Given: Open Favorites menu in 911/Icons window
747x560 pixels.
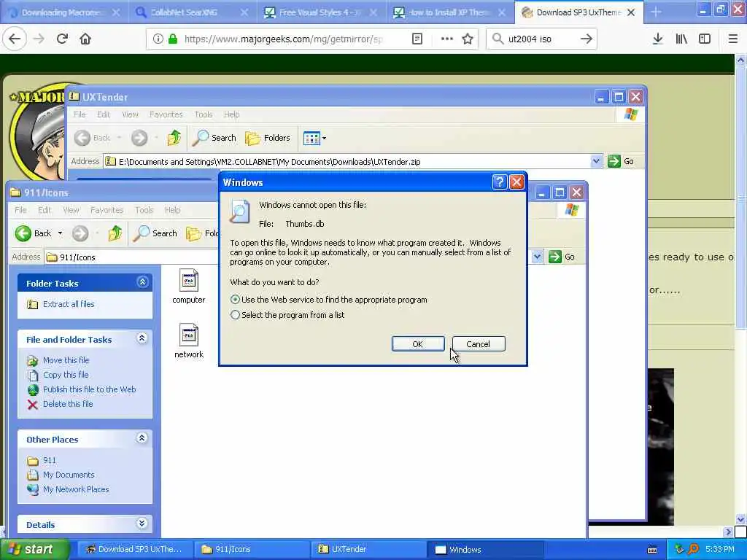Looking at the screenshot, I should [x=107, y=210].
